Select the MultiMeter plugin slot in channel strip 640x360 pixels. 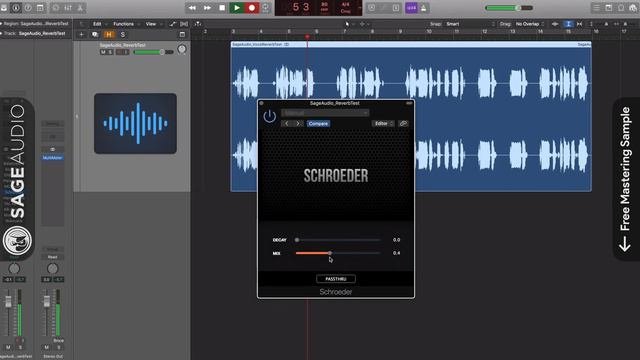tap(52, 158)
